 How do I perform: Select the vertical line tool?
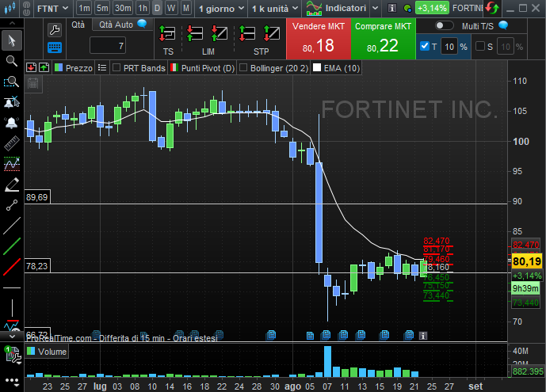pos(12,308)
